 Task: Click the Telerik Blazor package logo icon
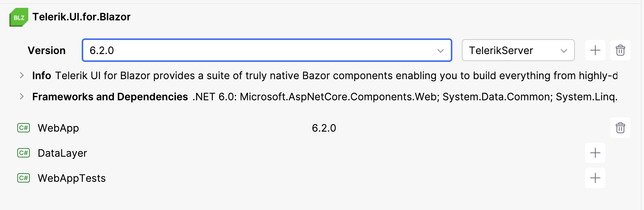pyautogui.click(x=19, y=17)
